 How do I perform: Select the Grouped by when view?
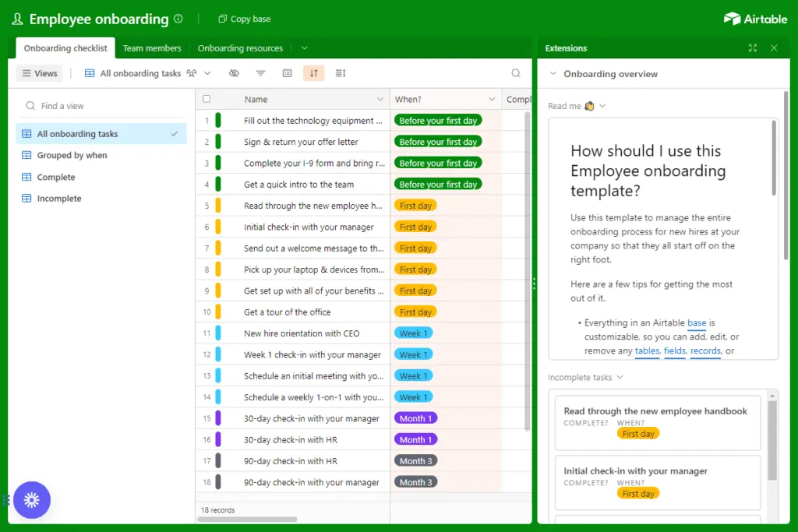(x=101, y=155)
